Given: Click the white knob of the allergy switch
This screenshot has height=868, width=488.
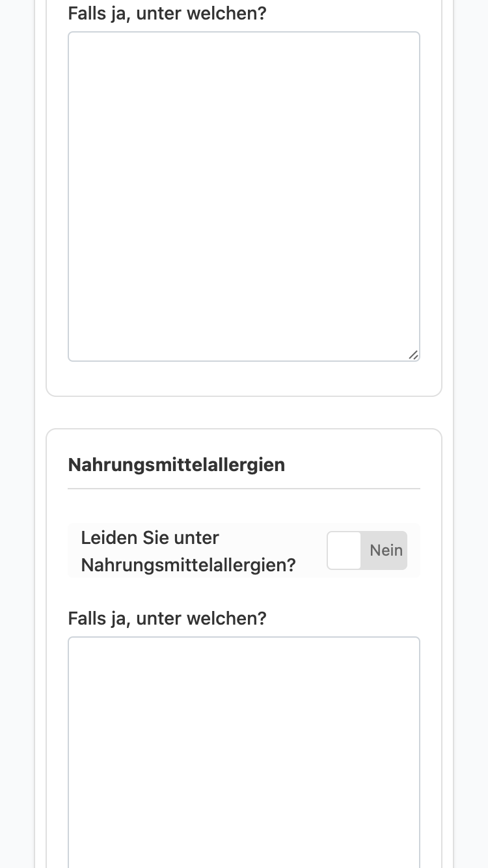Looking at the screenshot, I should (344, 550).
